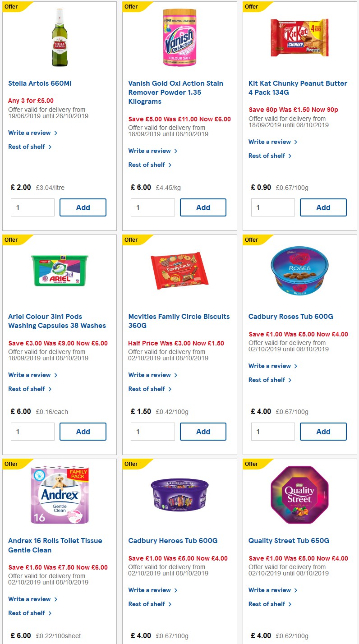Browse rest of shelf for Vanish powder
Screen dimensions: 359x644
tap(147, 165)
